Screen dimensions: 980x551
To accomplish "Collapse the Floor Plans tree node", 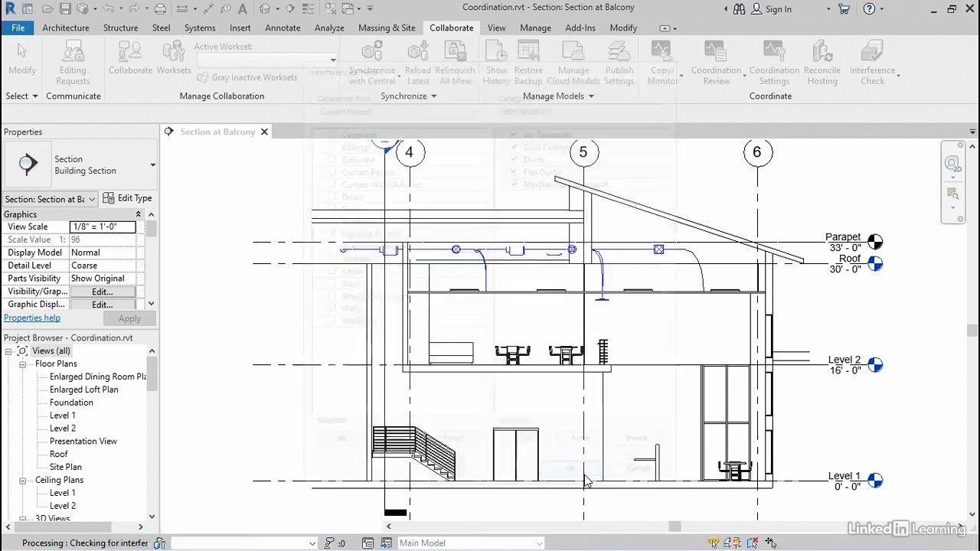I will click(x=23, y=364).
